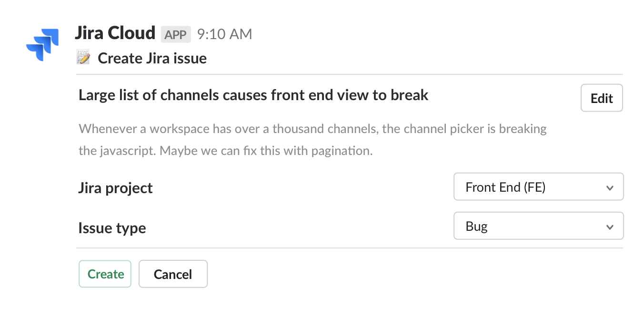
Task: Open the Front End (FE) project selector
Action: (x=538, y=186)
